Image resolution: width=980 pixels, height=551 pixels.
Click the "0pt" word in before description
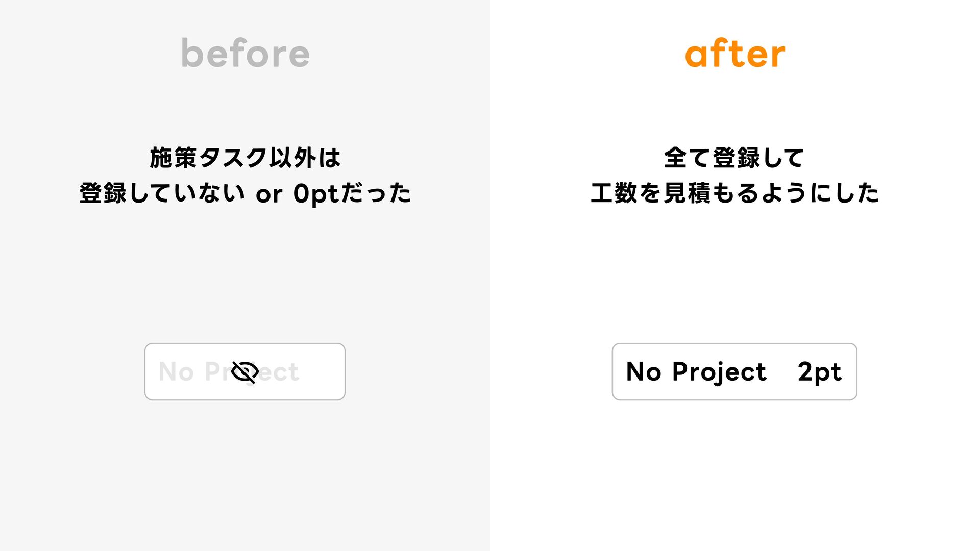(x=315, y=194)
